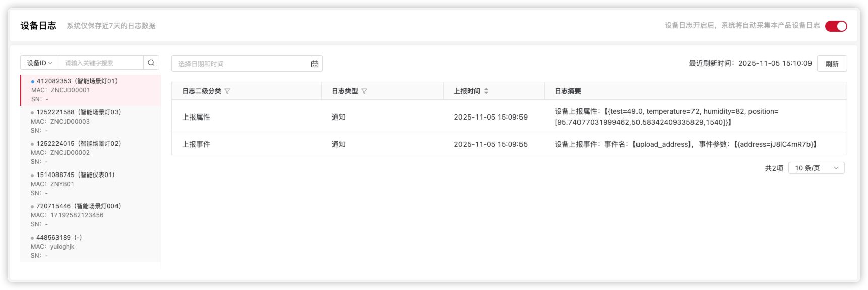
Task: Open the 设备ID search type dropdown
Action: [39, 63]
